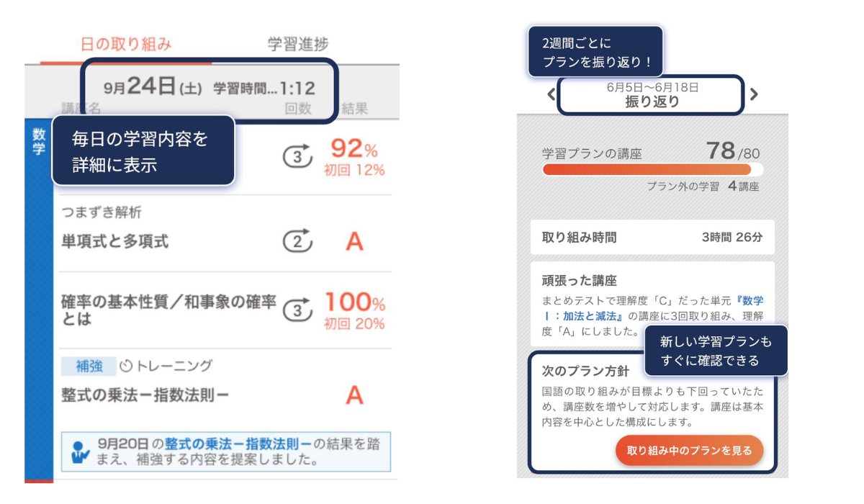Go to previous period with left chevron
The height and width of the screenshot is (504, 864).
click(551, 94)
